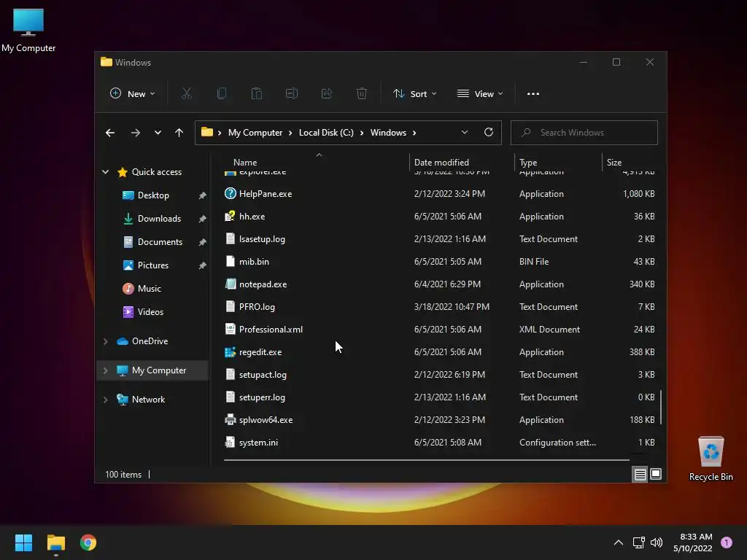Click in the Search Windows field
747x560 pixels.
click(x=584, y=133)
